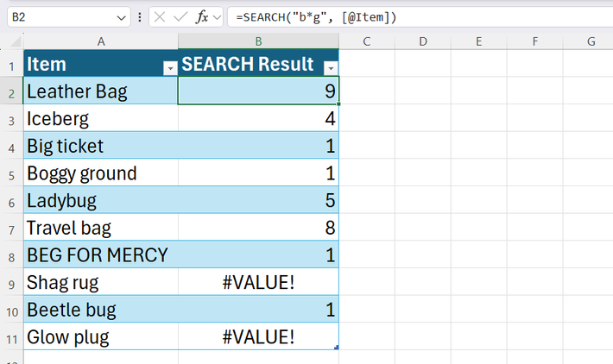Screen dimensions: 613x364
Task: Select row 1 header
Action: [x=12, y=63]
